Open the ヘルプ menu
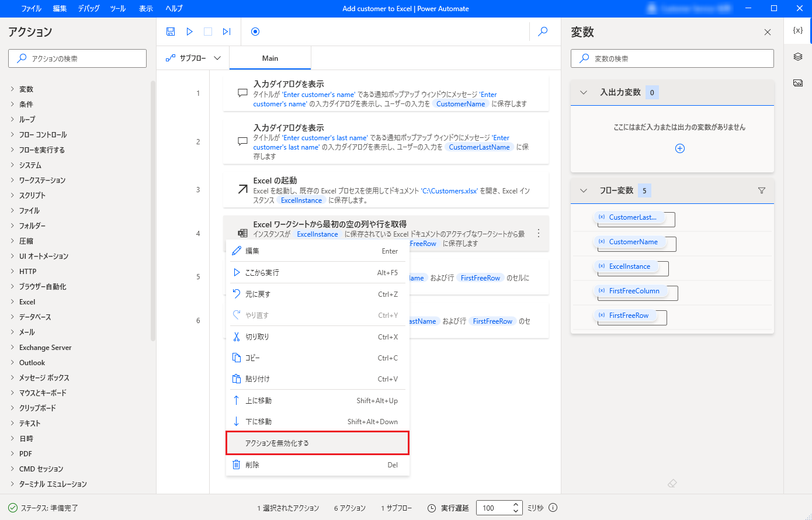Screen dimensions: 812x520 [x=174, y=9]
